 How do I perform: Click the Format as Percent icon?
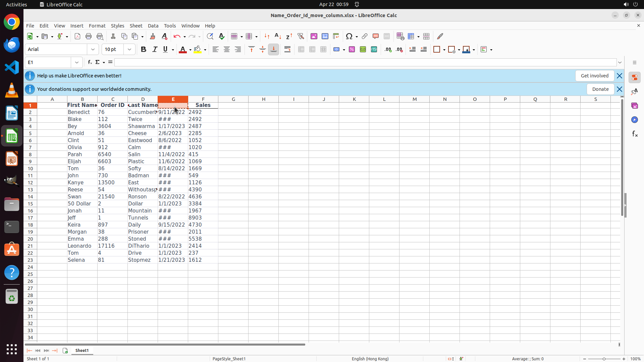click(352, 50)
